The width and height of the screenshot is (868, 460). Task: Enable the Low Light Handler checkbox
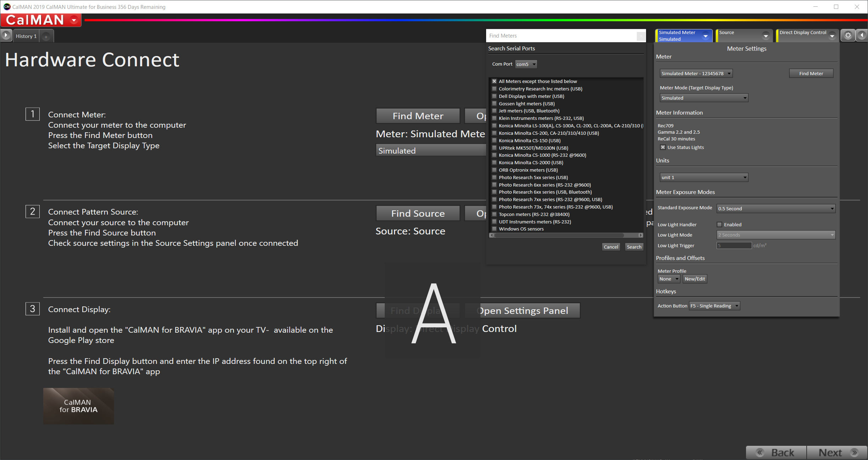point(719,225)
